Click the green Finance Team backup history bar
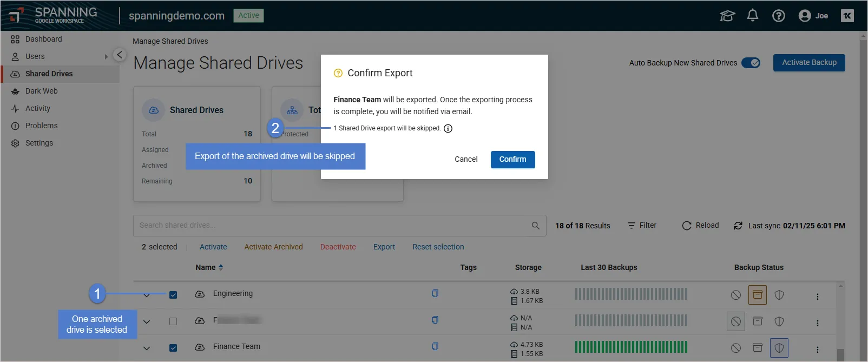The width and height of the screenshot is (868, 362). 630,347
